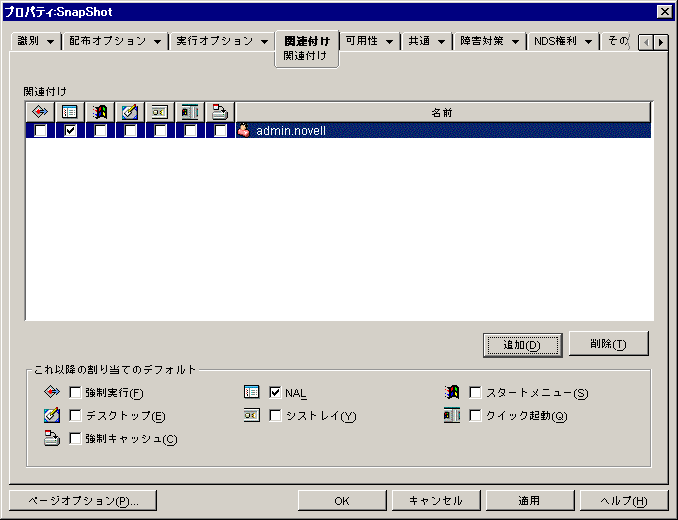Screen dimensions: 678x520
Task: Enable シストレイ(Y) default checkbox
Action: coord(275,416)
